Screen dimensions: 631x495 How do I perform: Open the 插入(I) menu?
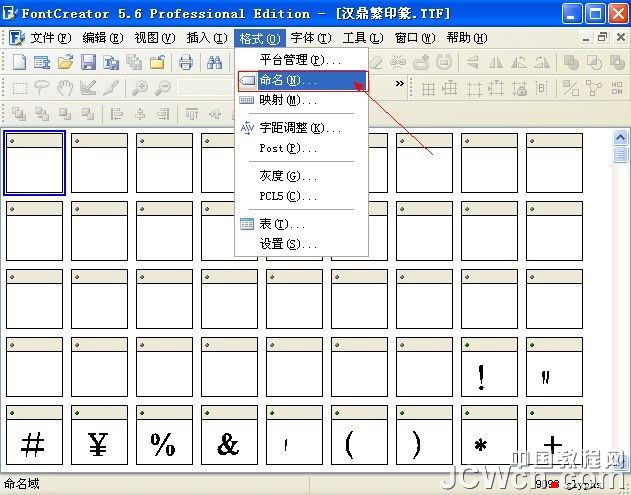point(207,38)
